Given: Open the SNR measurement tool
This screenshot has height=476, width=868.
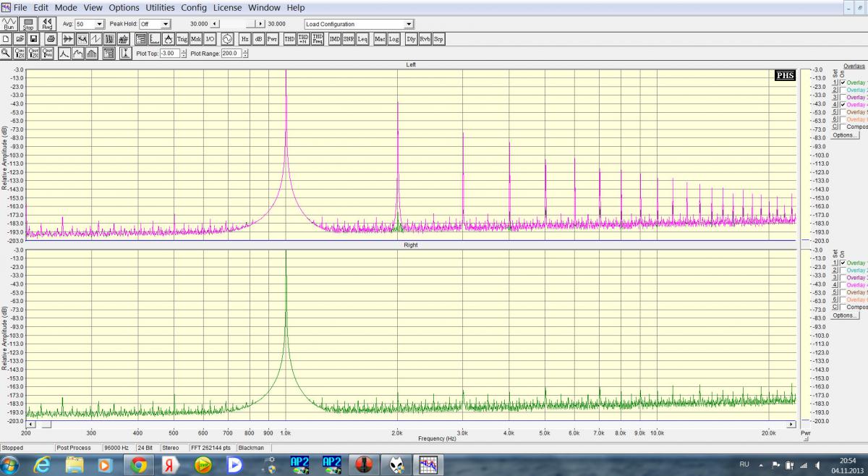Looking at the screenshot, I should point(349,39).
